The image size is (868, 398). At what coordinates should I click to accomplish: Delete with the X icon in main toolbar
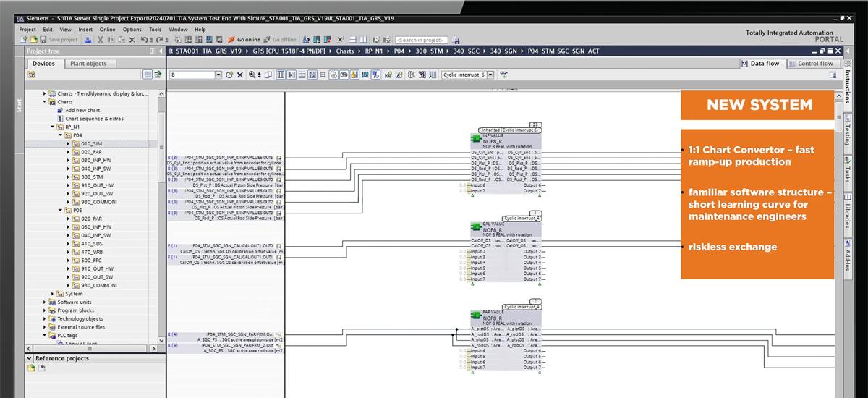coord(132,39)
